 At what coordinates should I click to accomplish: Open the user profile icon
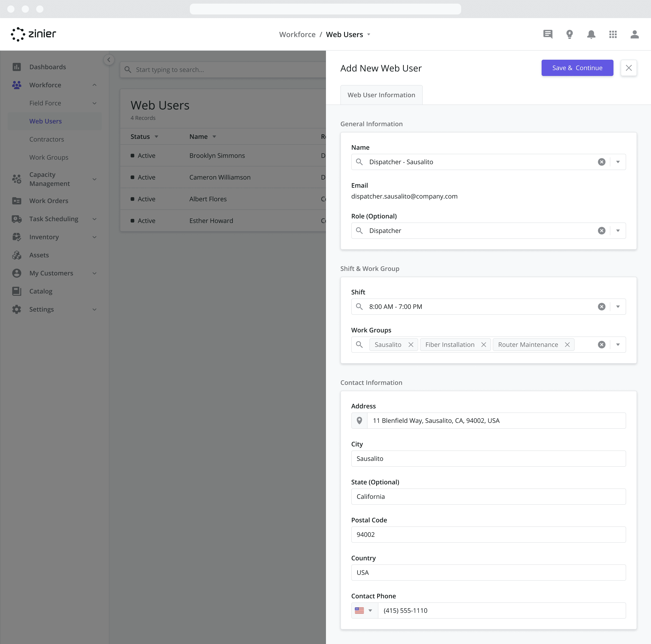point(634,34)
